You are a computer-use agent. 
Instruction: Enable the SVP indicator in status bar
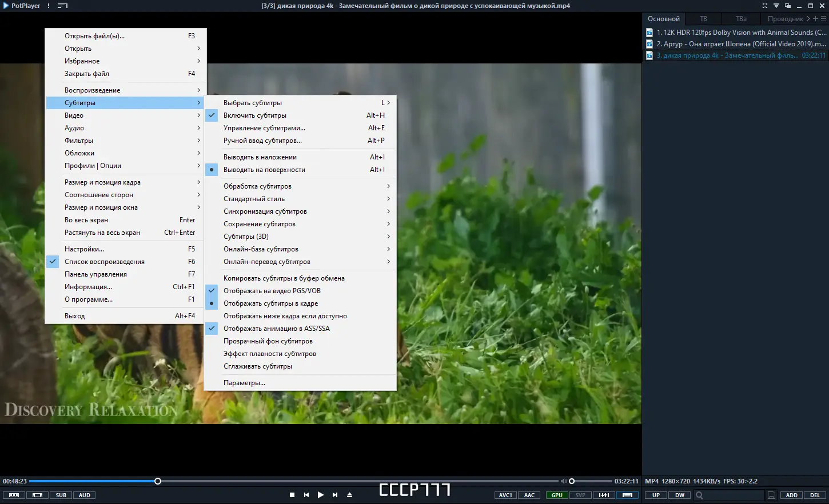click(x=580, y=495)
